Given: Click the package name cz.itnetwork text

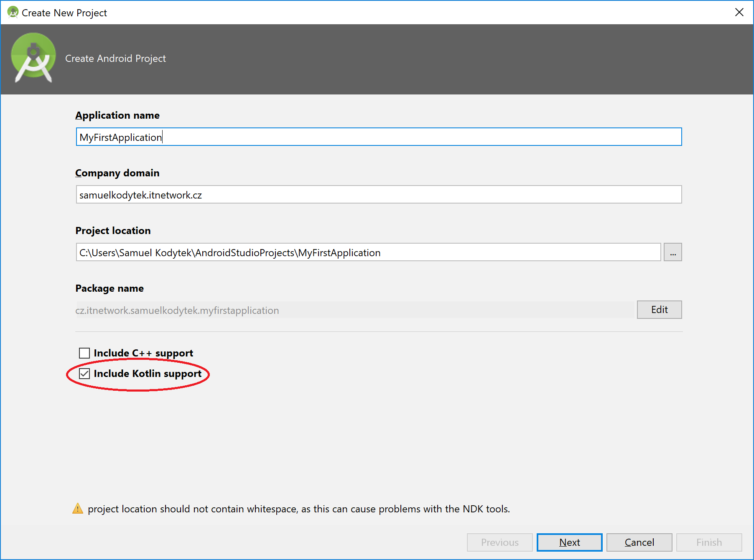Looking at the screenshot, I should pyautogui.click(x=177, y=311).
